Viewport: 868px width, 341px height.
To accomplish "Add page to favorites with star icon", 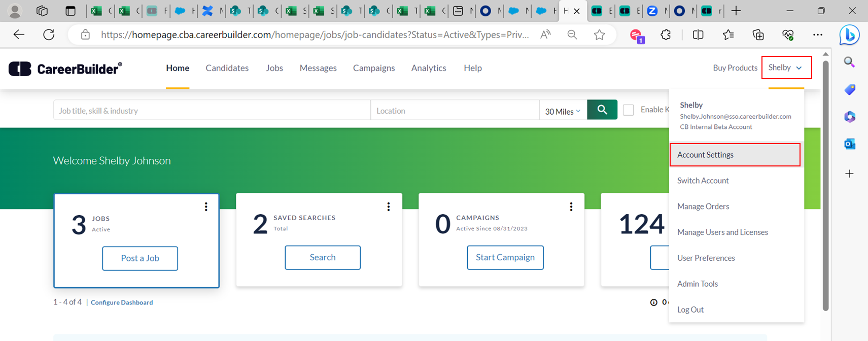I will point(599,35).
